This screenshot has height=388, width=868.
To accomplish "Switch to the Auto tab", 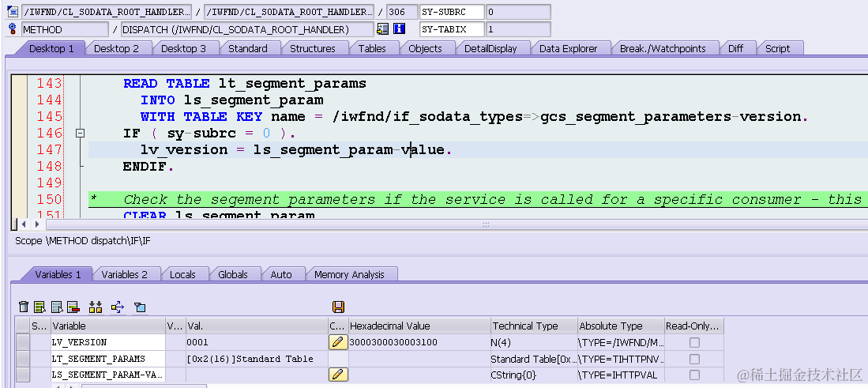I will coord(280,274).
